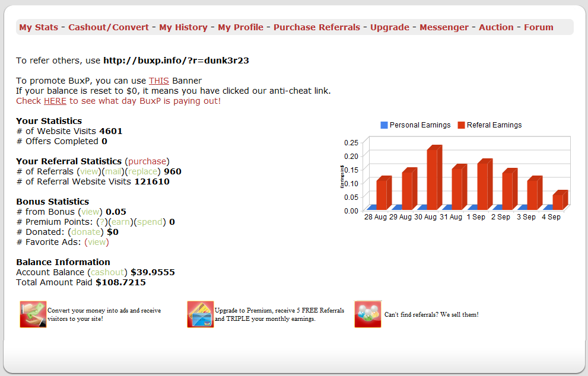Open Messenger from the nav bar
Image resolution: width=588 pixels, height=376 pixels.
(444, 27)
